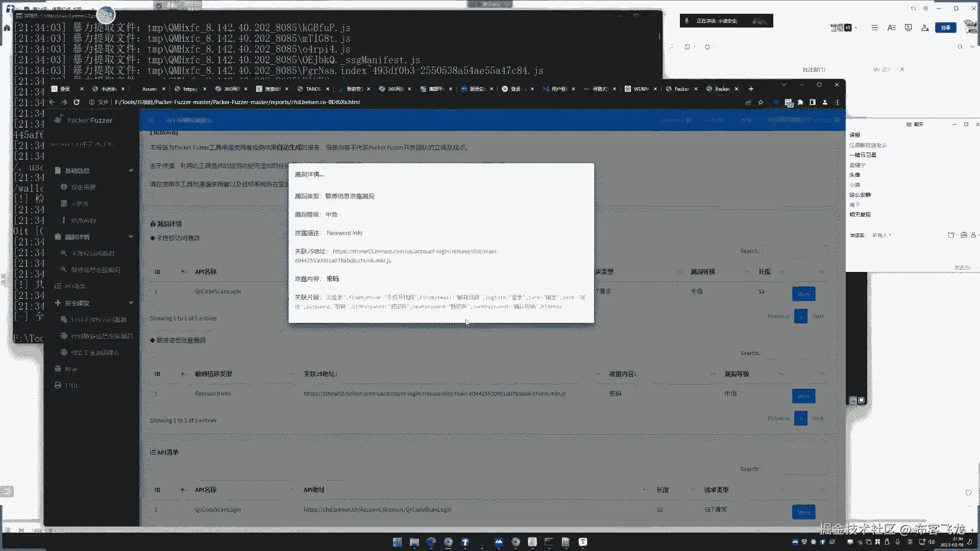Image resolution: width=980 pixels, height=551 pixels.
Task: Open a new browser tab with plus
Action: (751, 89)
